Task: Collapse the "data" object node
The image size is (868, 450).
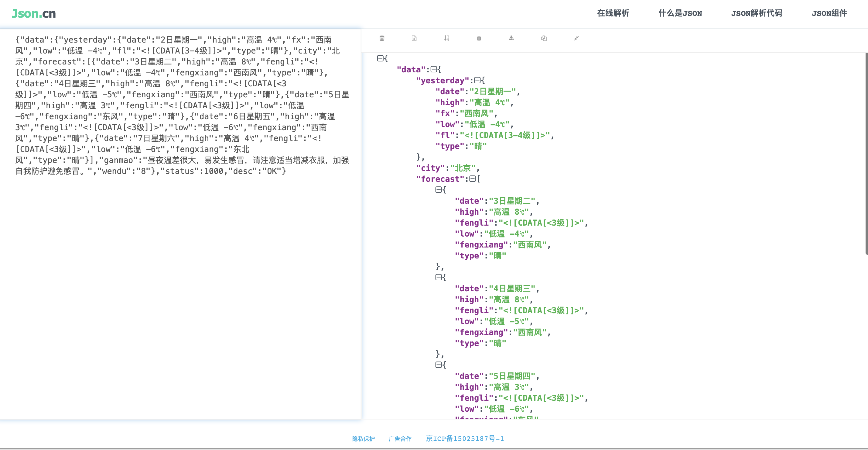Action: point(434,69)
